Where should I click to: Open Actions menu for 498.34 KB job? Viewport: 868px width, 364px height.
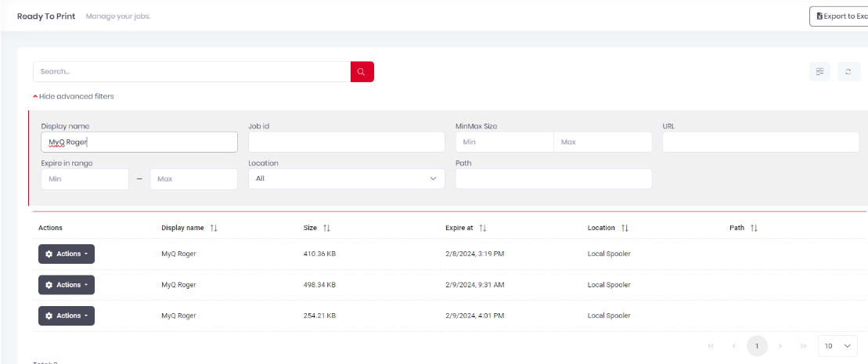[x=67, y=285]
